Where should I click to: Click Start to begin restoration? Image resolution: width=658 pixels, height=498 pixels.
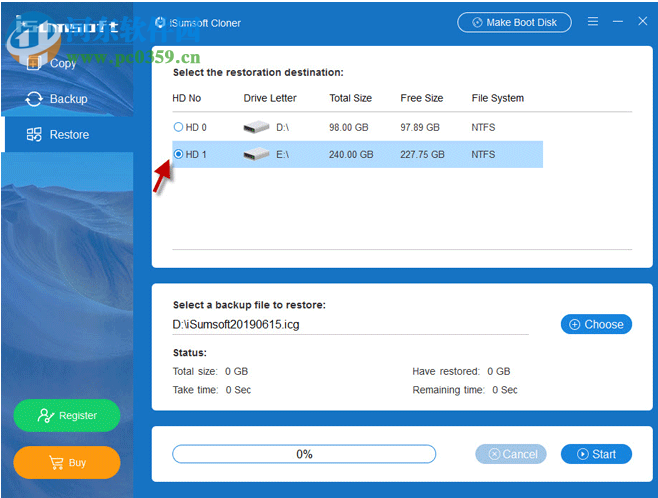(596, 454)
